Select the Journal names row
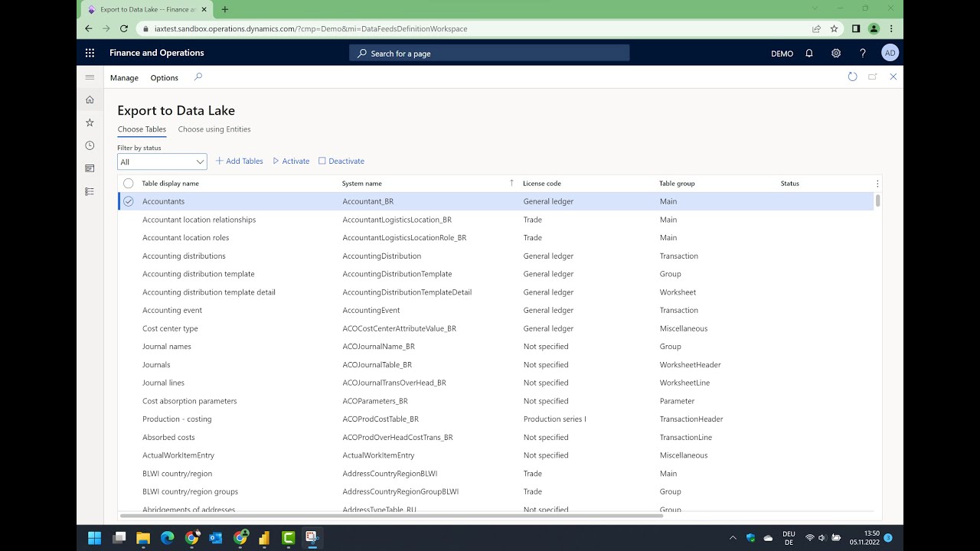 [x=495, y=346]
